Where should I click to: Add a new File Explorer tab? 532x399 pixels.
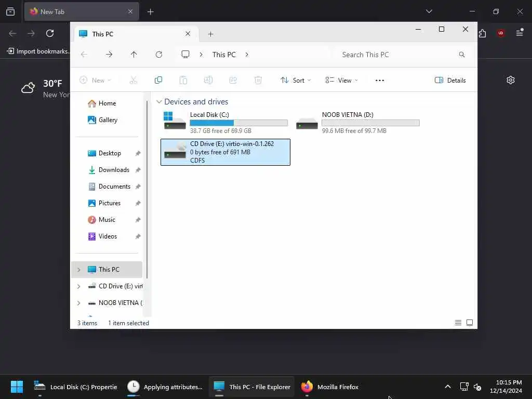(x=210, y=34)
